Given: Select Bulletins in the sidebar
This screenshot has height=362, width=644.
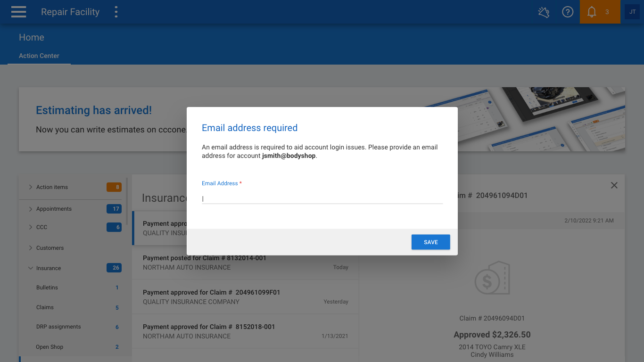Looking at the screenshot, I should coord(47,288).
